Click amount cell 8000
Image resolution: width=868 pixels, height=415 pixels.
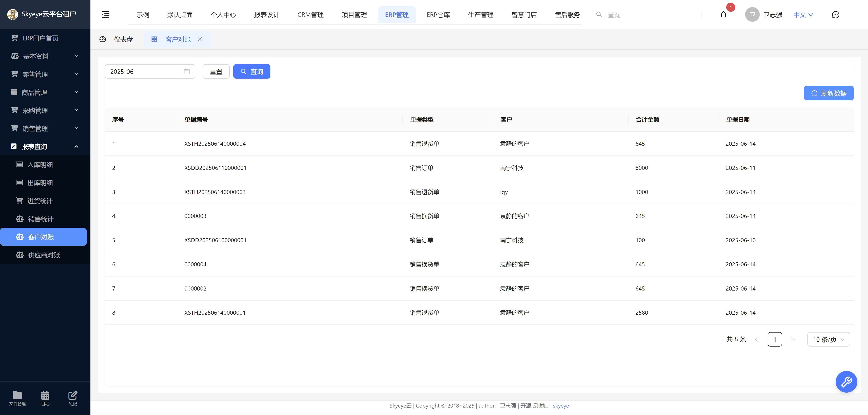[642, 168]
